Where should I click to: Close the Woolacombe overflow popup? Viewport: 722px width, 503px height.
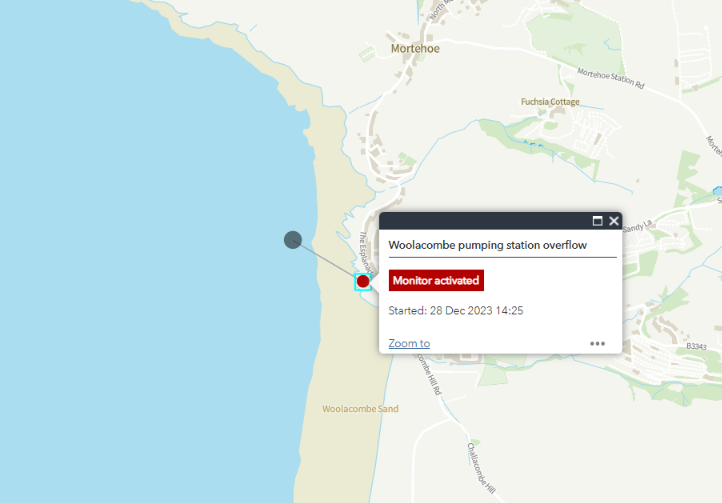tap(614, 221)
